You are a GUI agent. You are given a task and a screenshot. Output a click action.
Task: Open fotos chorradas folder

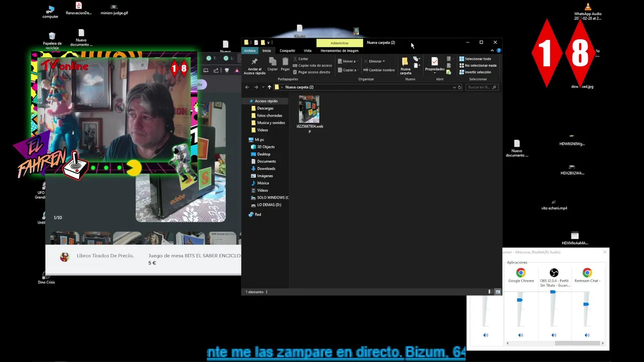[x=269, y=116]
